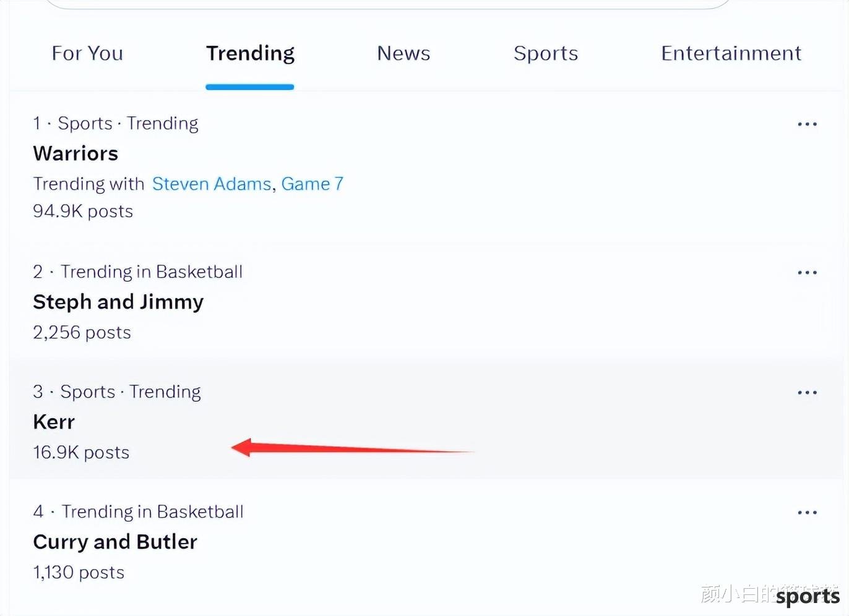Open more options for Kerr trend
The height and width of the screenshot is (616, 849).
807,393
